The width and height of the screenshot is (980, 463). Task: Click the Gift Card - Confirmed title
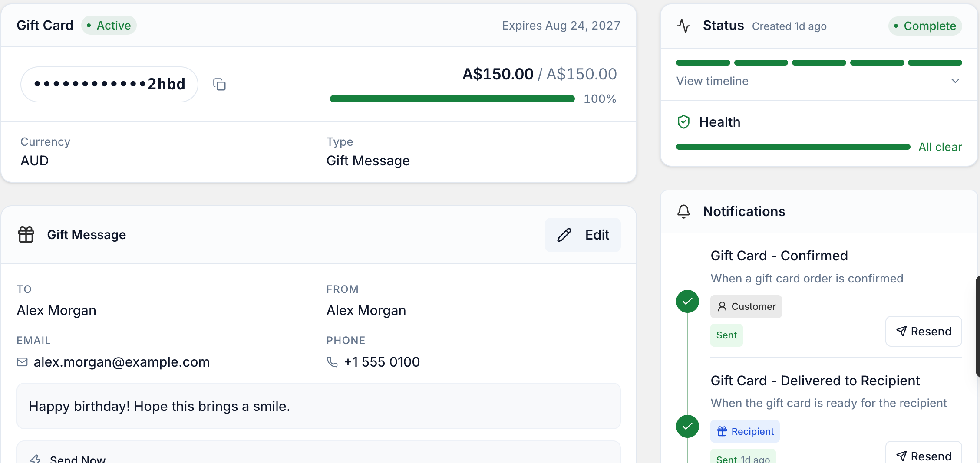pyautogui.click(x=779, y=256)
